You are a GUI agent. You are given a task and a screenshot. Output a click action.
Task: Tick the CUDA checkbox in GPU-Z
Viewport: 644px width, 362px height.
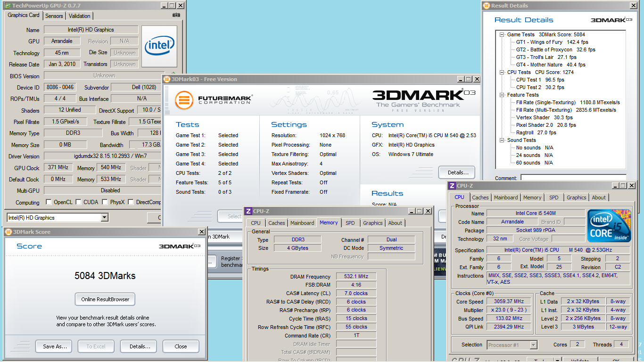click(78, 202)
